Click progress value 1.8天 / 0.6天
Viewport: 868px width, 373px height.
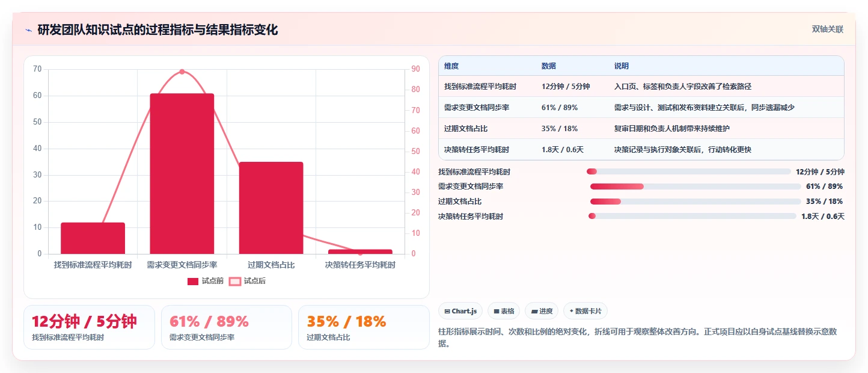(x=823, y=217)
